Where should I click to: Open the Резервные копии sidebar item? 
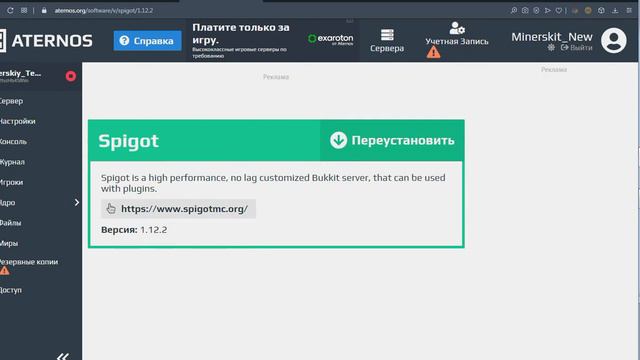click(x=29, y=262)
